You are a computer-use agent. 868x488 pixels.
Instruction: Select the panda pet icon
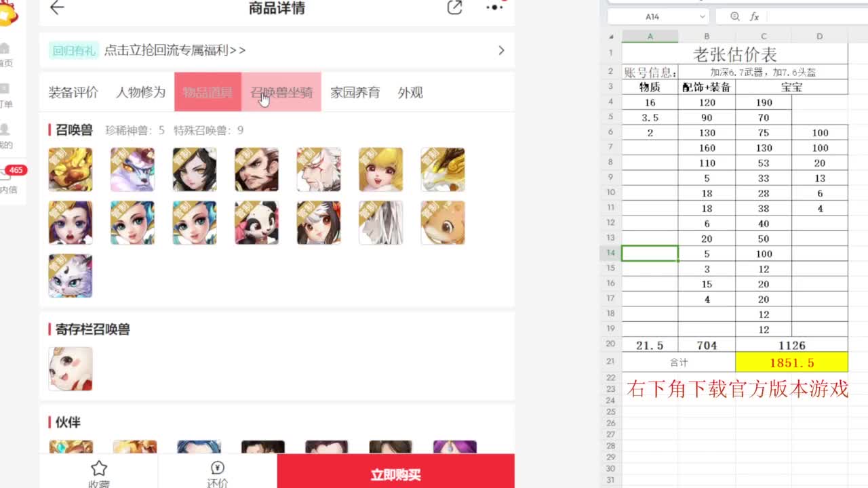click(x=256, y=222)
